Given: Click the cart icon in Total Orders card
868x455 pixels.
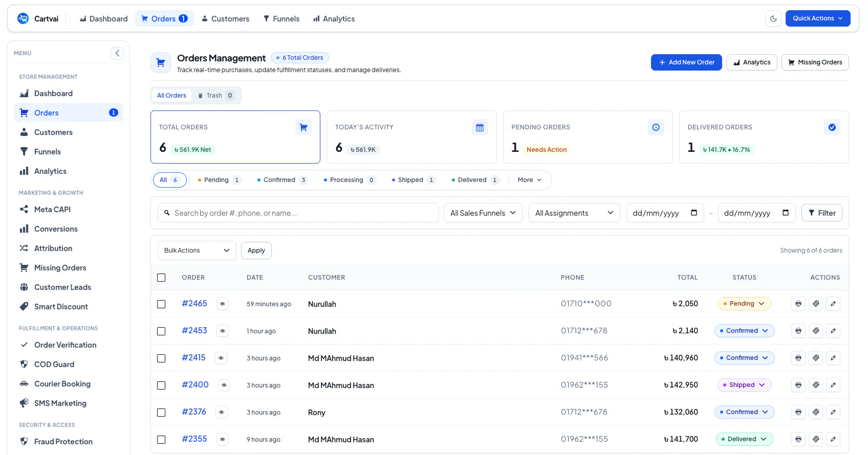Looking at the screenshot, I should click(x=303, y=127).
